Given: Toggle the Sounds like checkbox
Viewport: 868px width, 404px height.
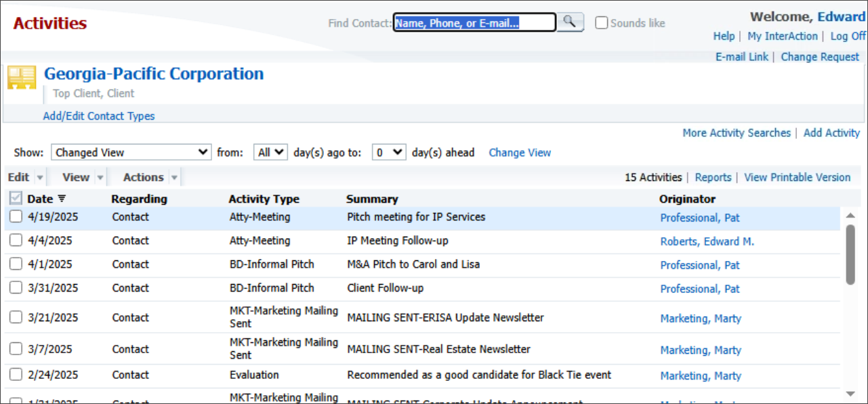Looking at the screenshot, I should point(602,23).
